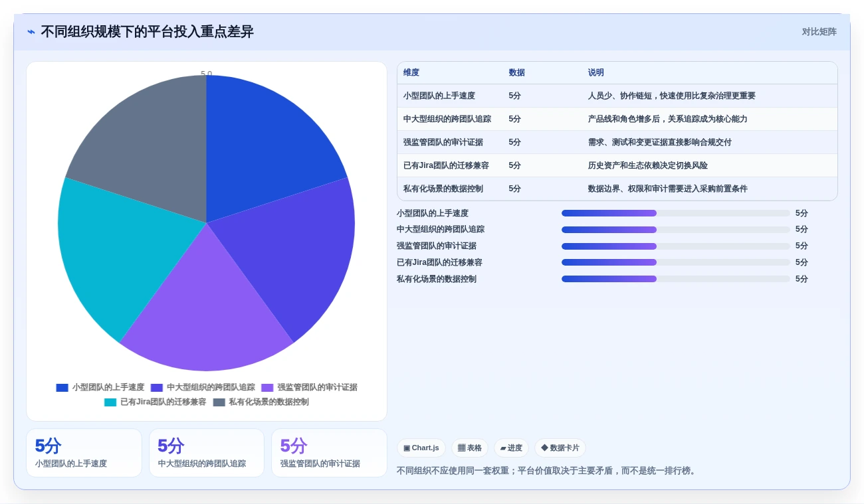The image size is (864, 504).
Task: Click the 5.0 axis label above the pie
Action: (207, 74)
